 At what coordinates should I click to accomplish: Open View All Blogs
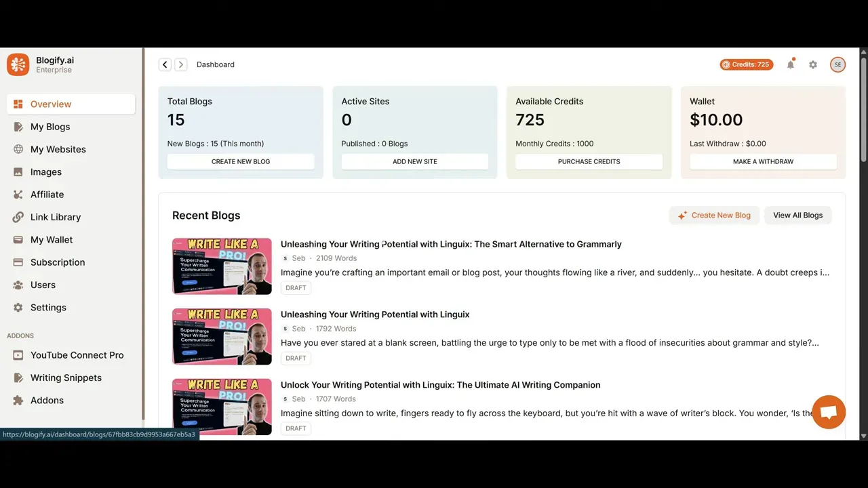[x=797, y=215]
